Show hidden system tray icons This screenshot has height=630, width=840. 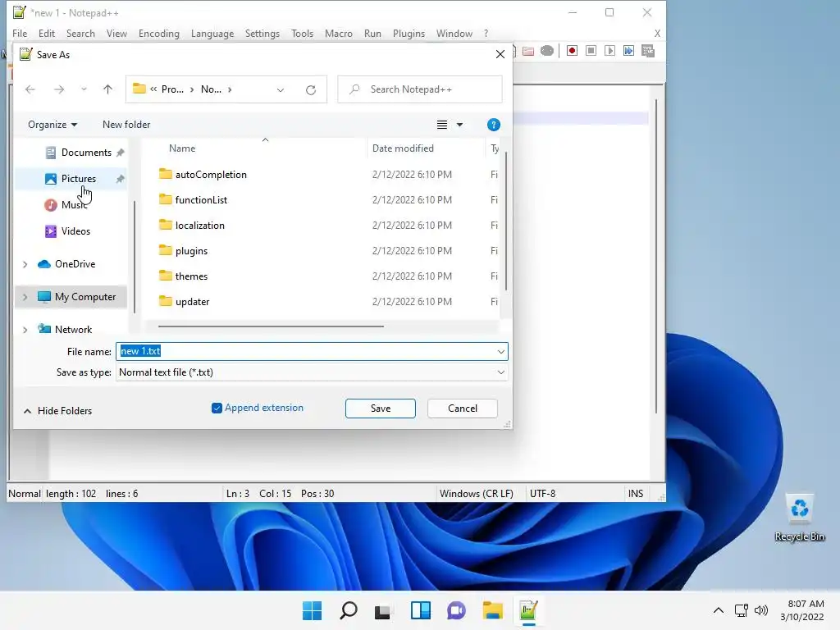coord(719,610)
